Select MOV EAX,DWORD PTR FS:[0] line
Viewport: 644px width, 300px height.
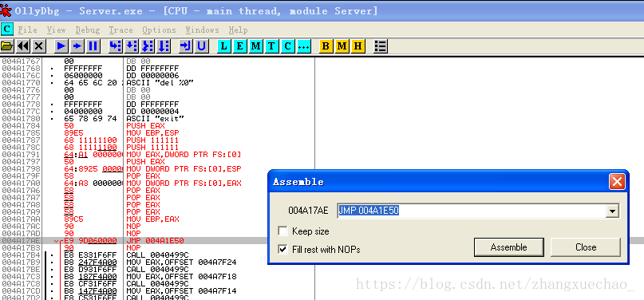pos(184,154)
